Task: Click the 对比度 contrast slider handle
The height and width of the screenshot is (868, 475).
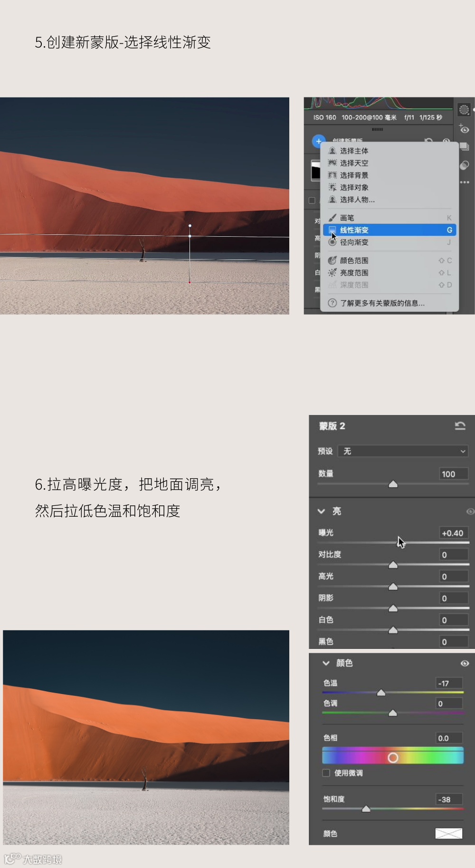Action: (393, 565)
